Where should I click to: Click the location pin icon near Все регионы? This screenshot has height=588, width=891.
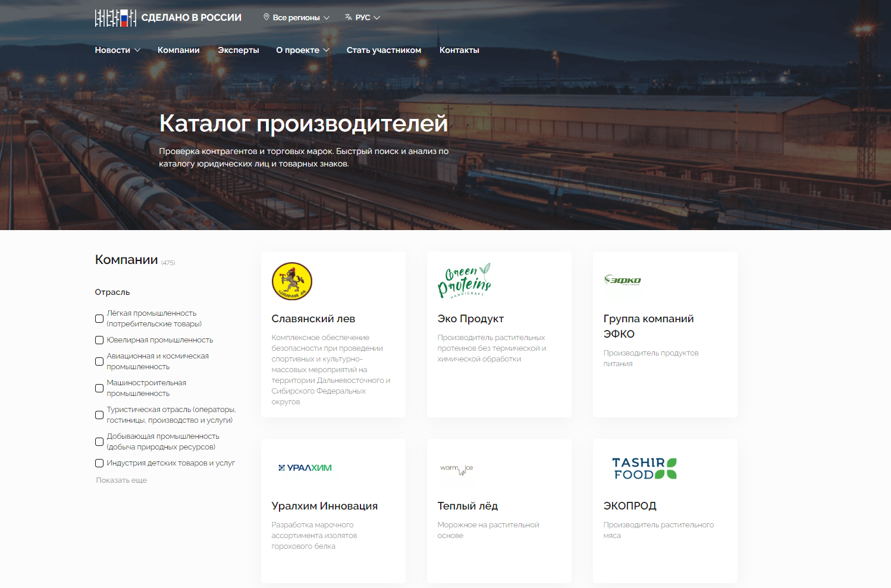click(266, 17)
